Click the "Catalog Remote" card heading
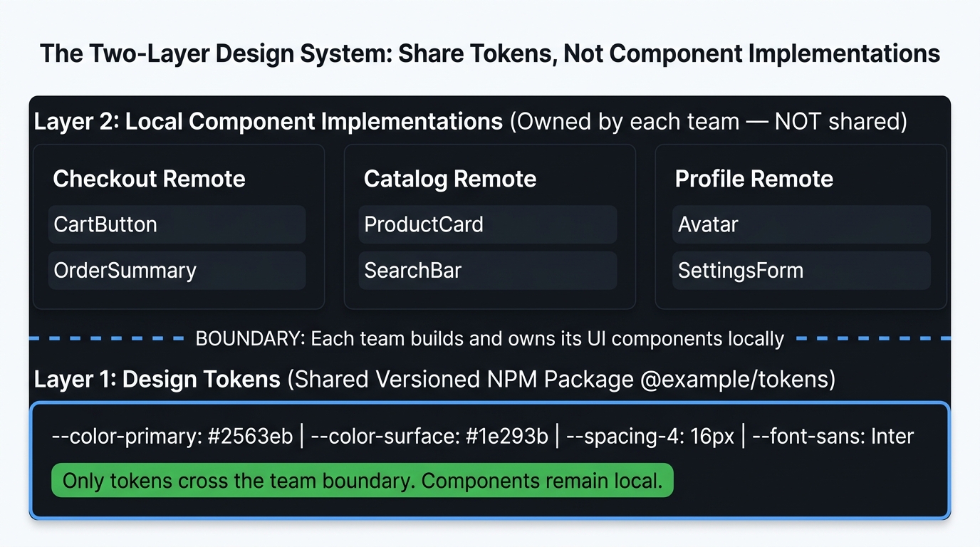The image size is (980, 547). pos(450,179)
